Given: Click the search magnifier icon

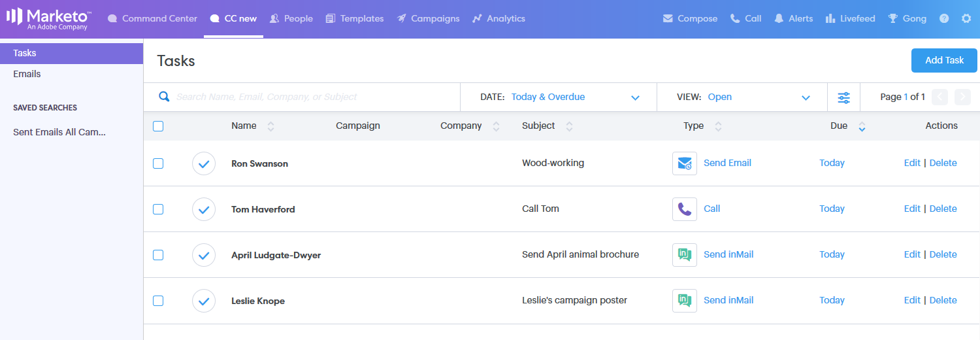Looking at the screenshot, I should (165, 97).
